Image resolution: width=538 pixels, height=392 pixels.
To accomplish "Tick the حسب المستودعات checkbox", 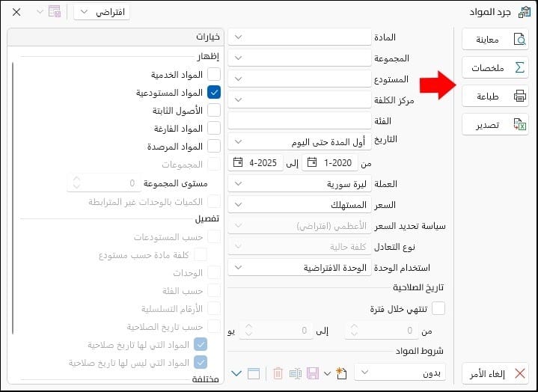I will (x=214, y=236).
